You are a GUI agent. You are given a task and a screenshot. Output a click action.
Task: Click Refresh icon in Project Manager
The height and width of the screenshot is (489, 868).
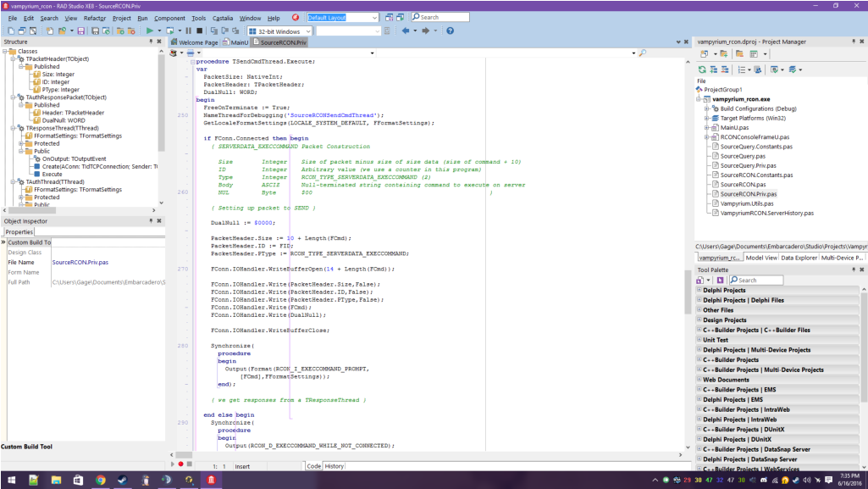[702, 69]
